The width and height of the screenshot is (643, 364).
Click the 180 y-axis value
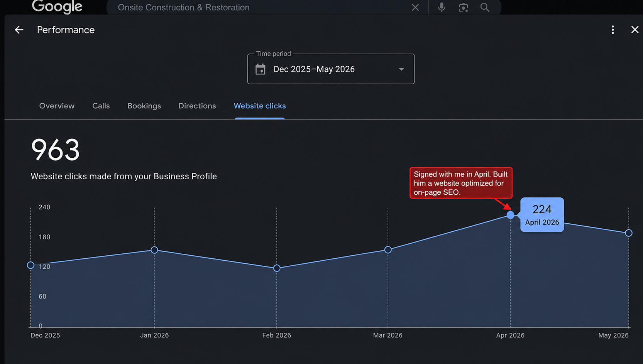click(44, 237)
